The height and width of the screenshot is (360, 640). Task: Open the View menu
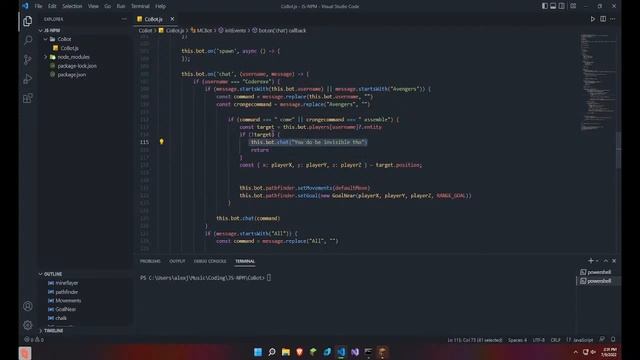(x=93, y=6)
